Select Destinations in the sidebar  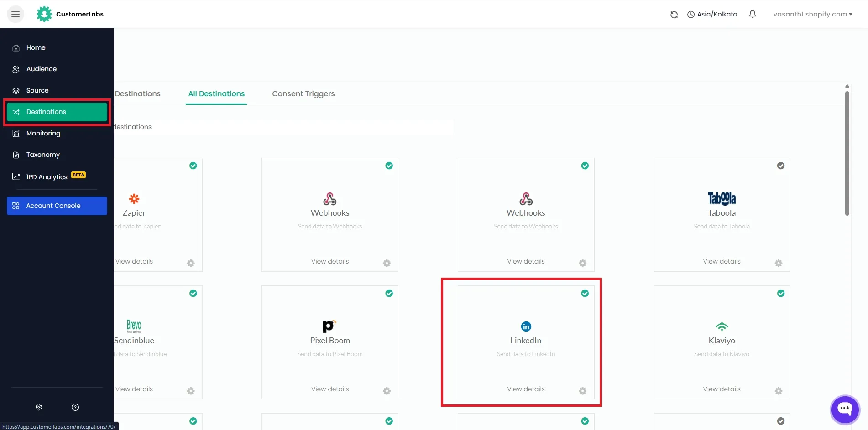(x=57, y=112)
